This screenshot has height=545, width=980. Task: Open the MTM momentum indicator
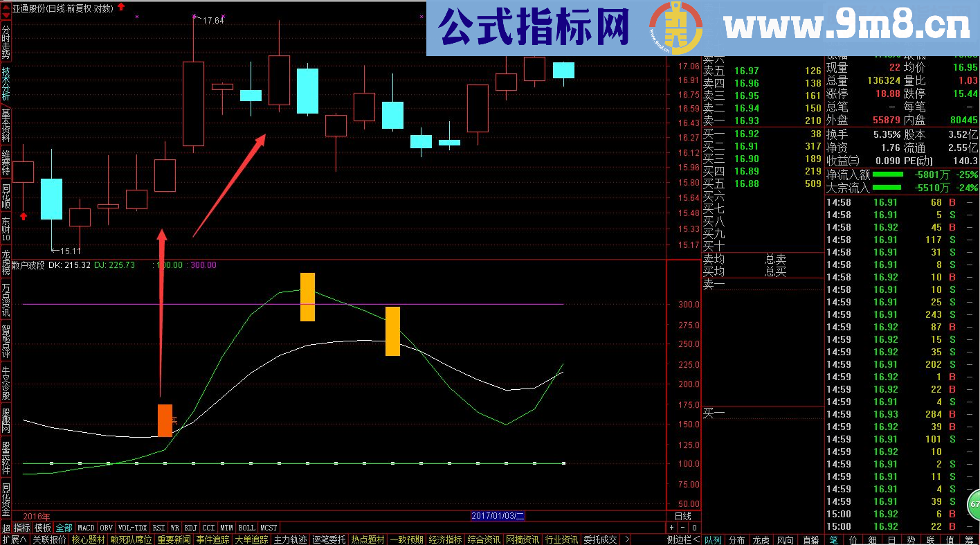[226, 527]
